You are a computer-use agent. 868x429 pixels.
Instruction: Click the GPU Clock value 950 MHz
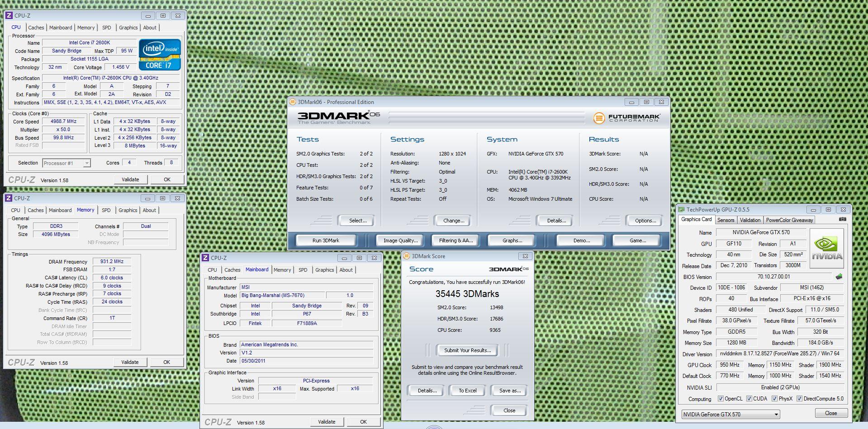(730, 365)
